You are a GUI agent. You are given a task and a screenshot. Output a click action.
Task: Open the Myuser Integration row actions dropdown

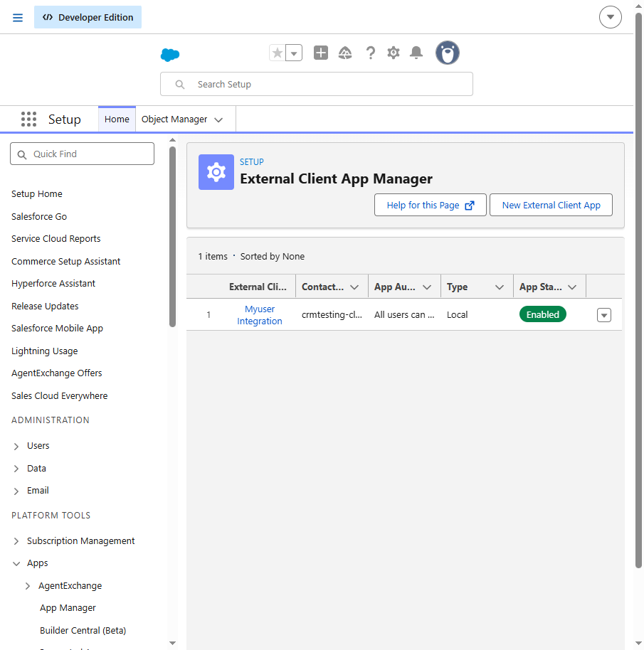tap(603, 315)
